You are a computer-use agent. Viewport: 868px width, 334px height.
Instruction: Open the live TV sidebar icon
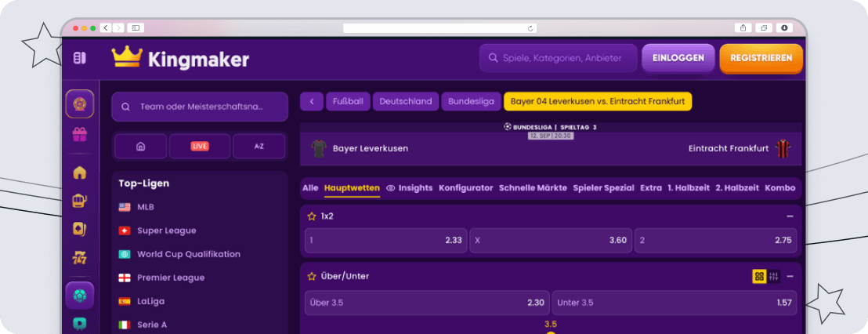[80, 324]
